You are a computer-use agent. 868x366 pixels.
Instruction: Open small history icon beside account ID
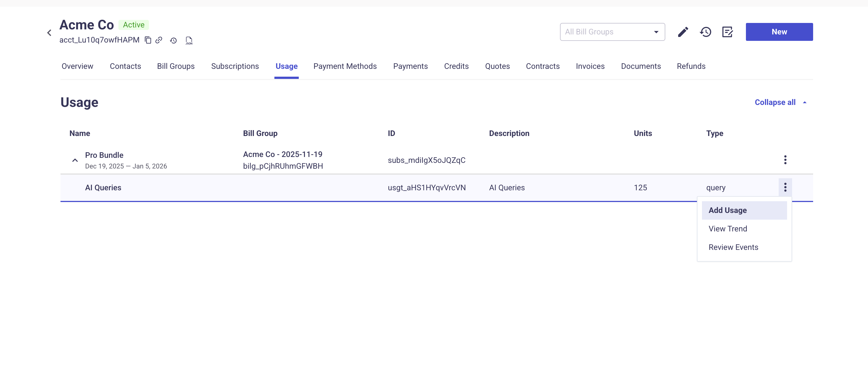click(x=173, y=40)
